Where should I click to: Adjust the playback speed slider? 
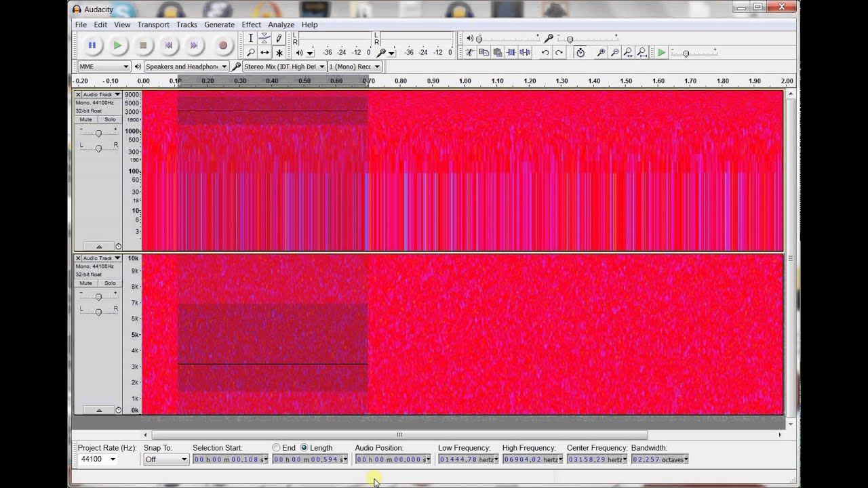pyautogui.click(x=694, y=52)
